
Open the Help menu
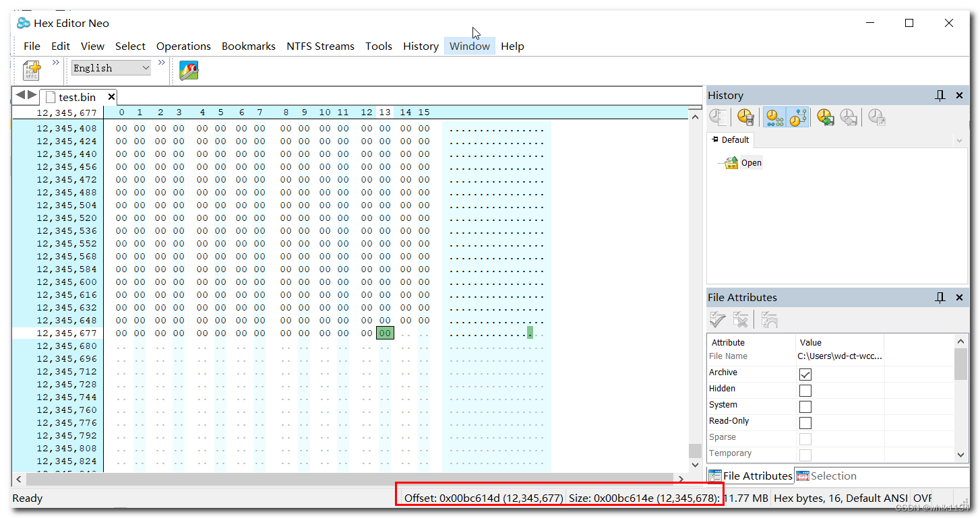pyautogui.click(x=512, y=46)
